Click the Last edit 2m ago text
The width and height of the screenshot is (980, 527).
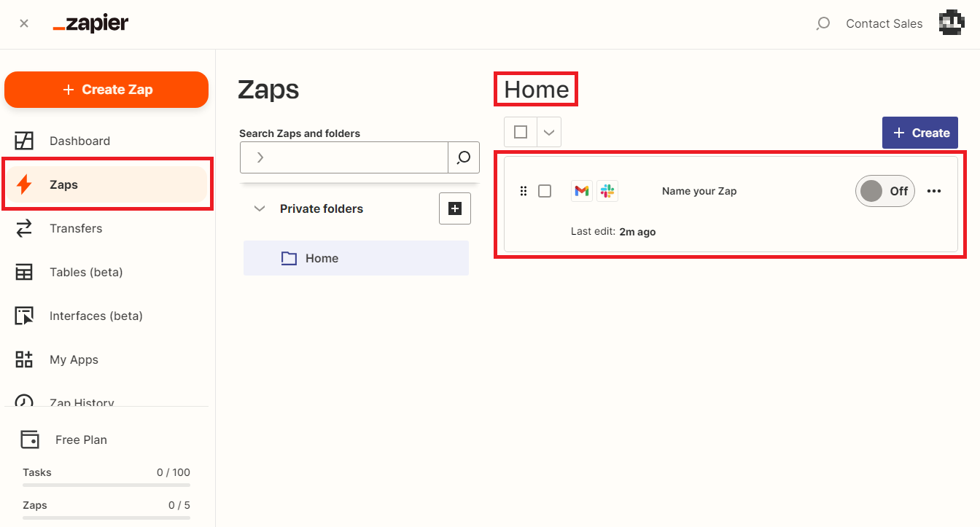(x=613, y=232)
